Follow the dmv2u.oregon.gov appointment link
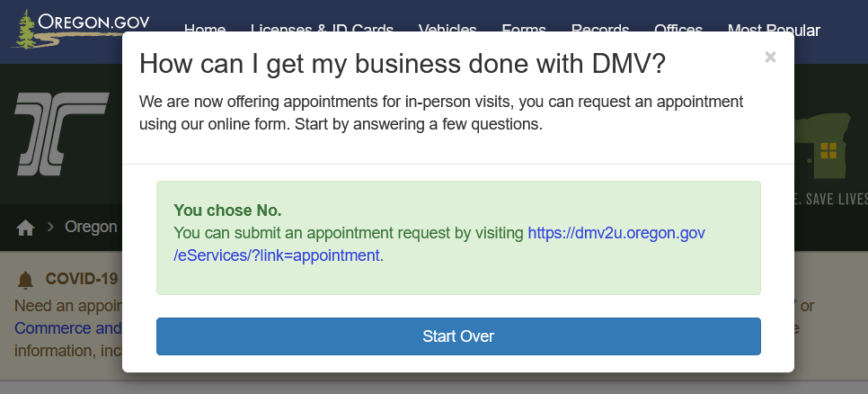868x394 pixels. coord(616,234)
